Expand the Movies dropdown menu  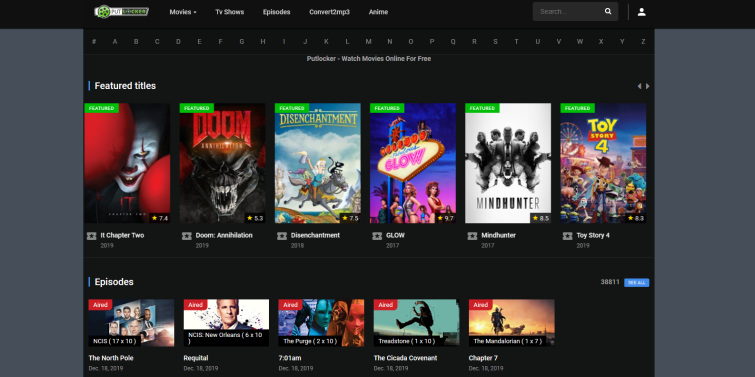tap(183, 12)
